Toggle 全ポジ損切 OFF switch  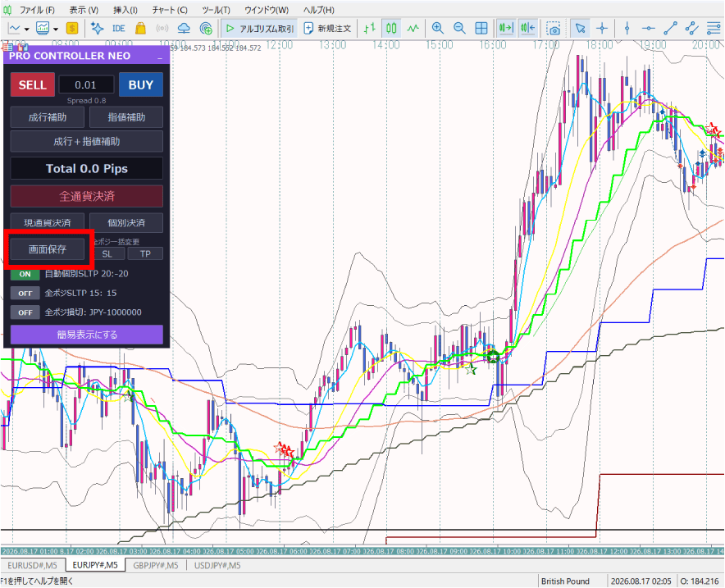tap(25, 312)
